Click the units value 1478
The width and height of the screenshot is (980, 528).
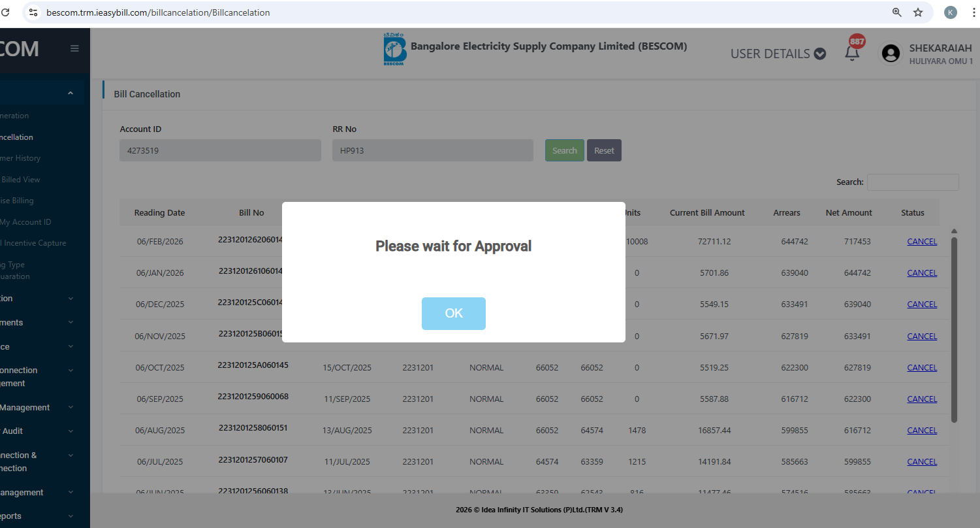click(x=637, y=430)
